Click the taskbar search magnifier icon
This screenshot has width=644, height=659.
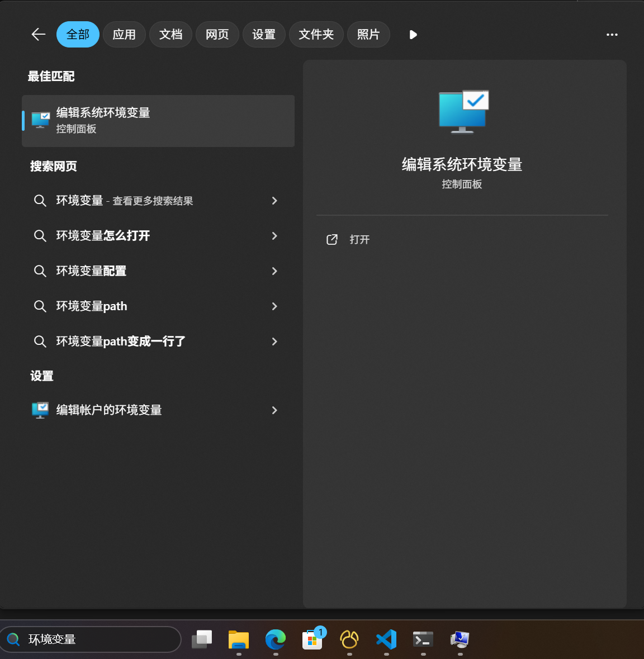click(x=13, y=639)
